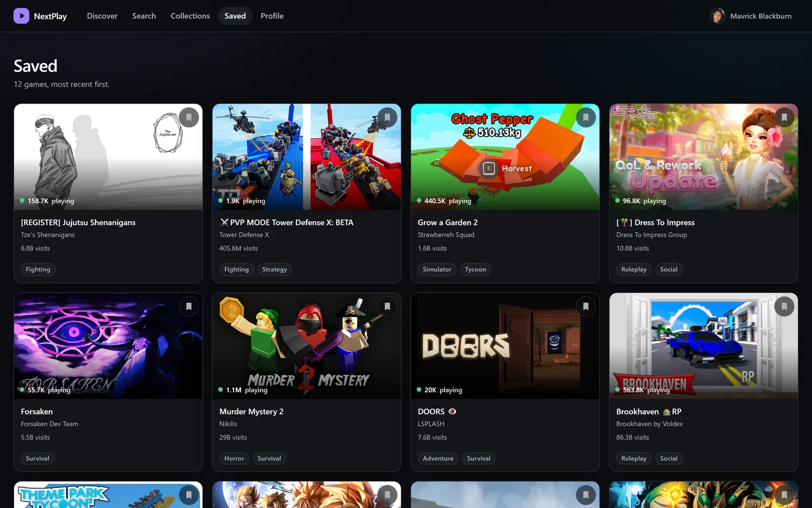Open DOORS game thumbnail
Viewport: 812px width, 508px height.
[x=505, y=346]
